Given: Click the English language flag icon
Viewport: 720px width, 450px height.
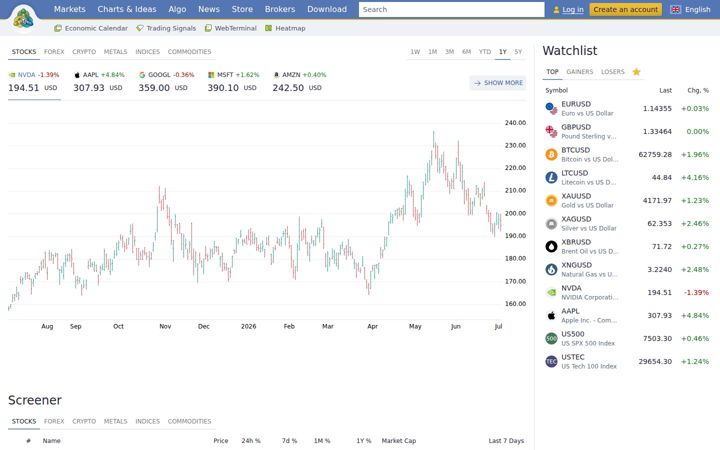Looking at the screenshot, I should (675, 10).
